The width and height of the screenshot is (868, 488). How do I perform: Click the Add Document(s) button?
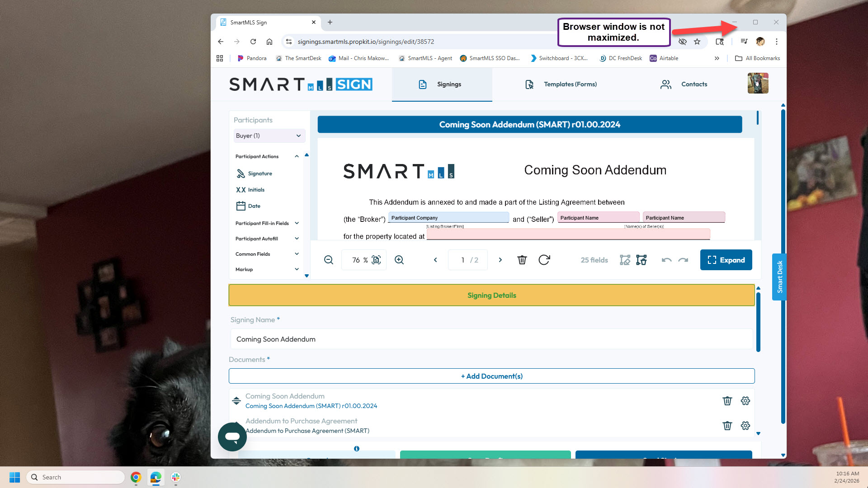point(491,376)
